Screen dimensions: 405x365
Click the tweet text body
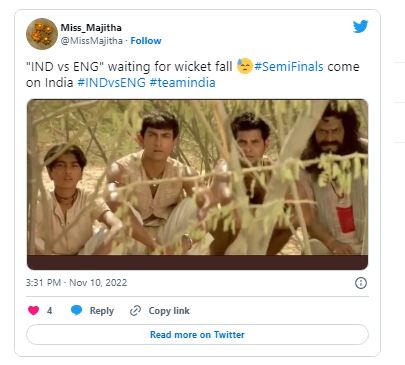tap(193, 74)
